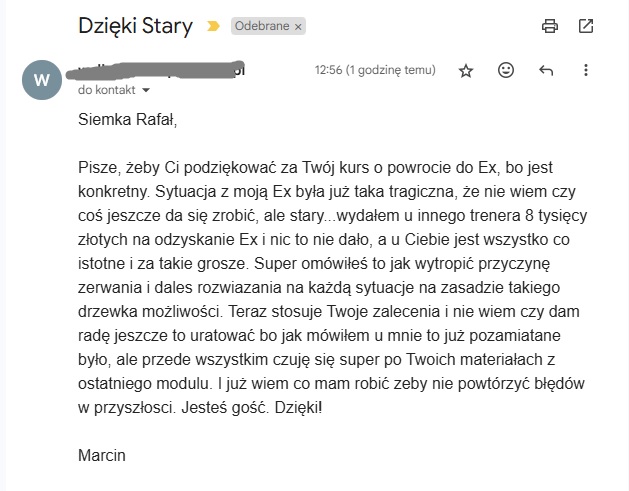Open message in a new window
The image size is (629, 491).
point(586,26)
